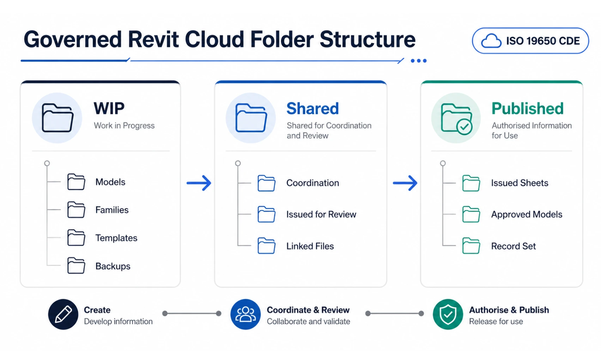This screenshot has height=364, width=601.
Task: Click the 'Release for use' caption
Action: 496,321
